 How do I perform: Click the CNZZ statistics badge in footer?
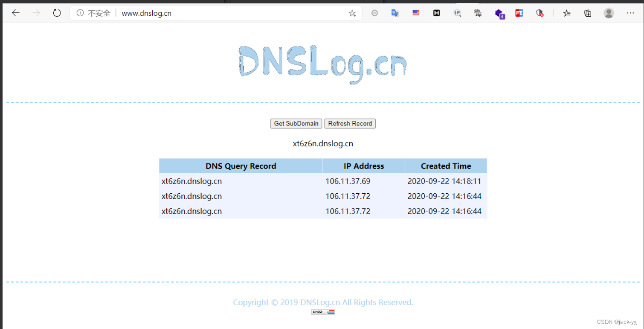pos(323,312)
